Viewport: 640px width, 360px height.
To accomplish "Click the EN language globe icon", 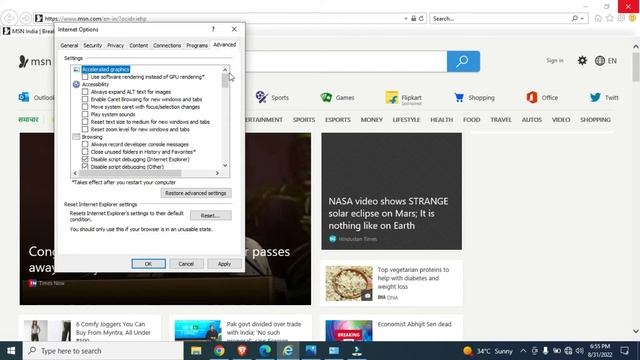I will (x=600, y=61).
